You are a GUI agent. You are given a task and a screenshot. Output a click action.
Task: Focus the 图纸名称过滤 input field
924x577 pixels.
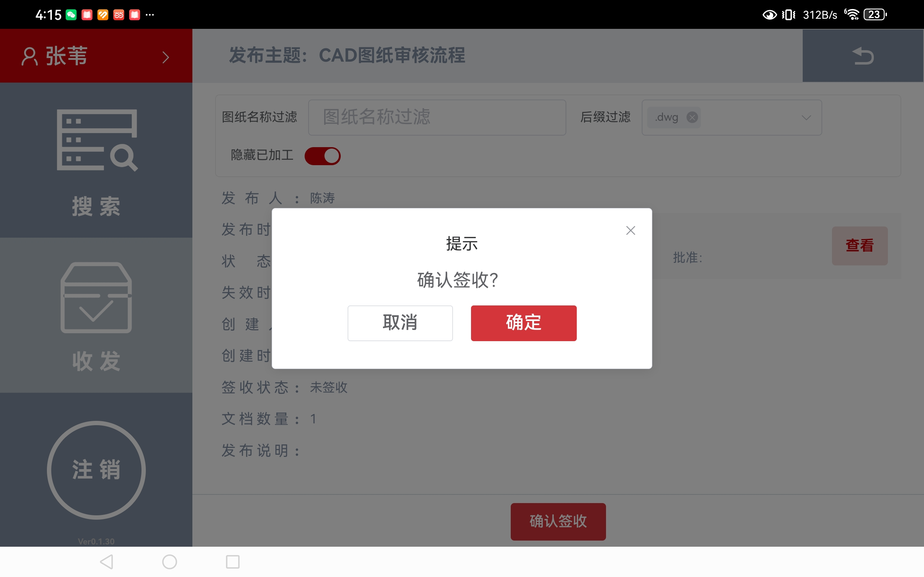(437, 118)
